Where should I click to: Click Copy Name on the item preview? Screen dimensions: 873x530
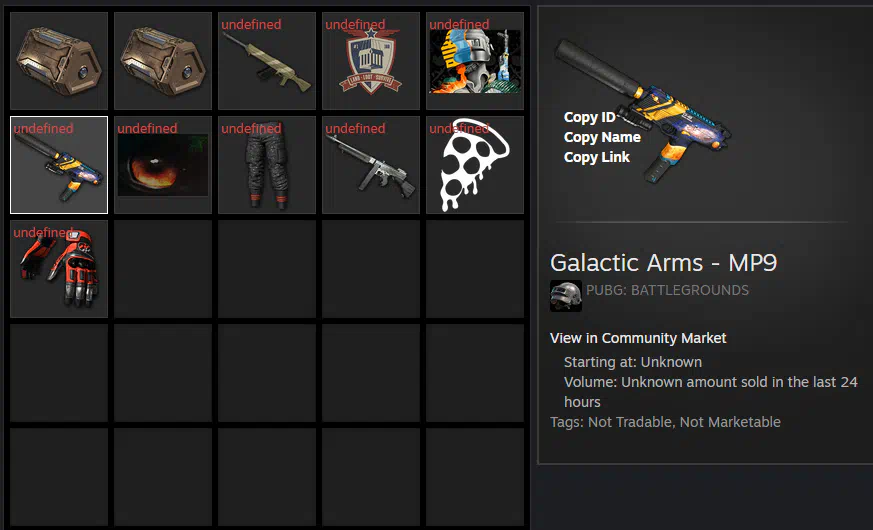point(602,138)
